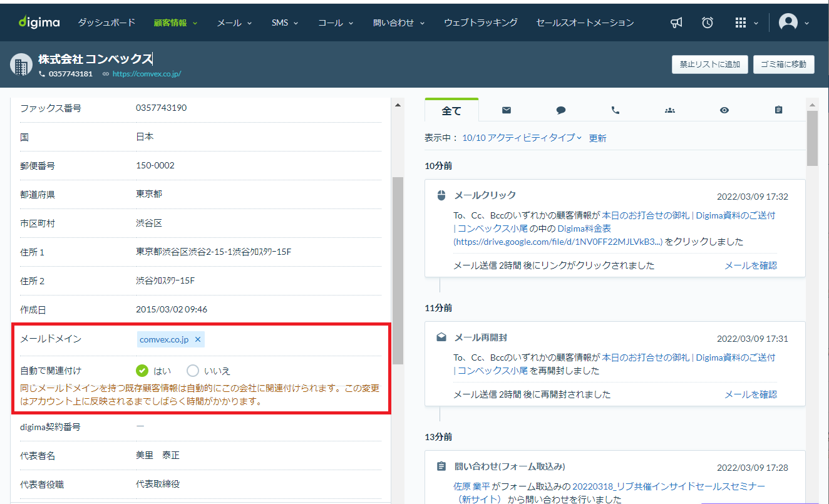829x504 pixels.
Task: Click 郵便番号 value 150-0002
Action: pos(155,165)
